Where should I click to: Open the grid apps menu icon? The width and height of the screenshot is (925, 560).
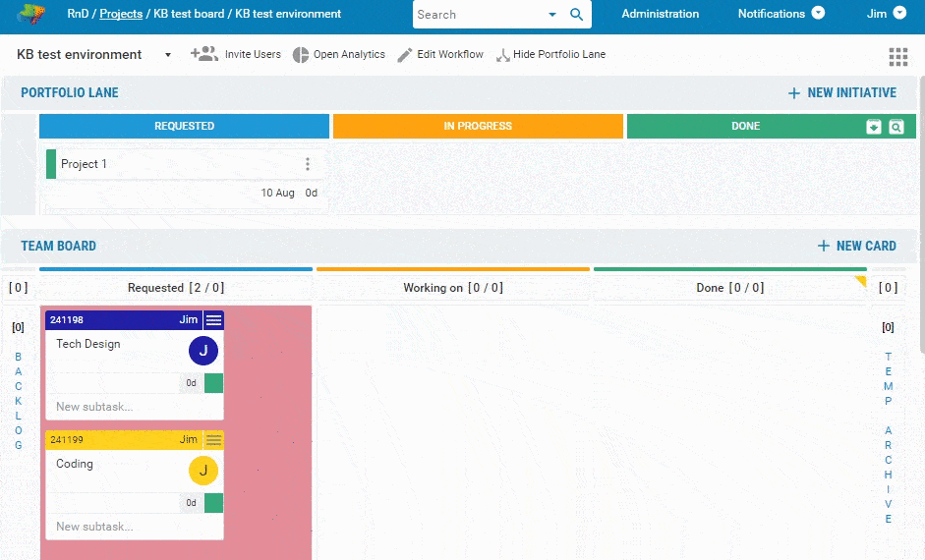[897, 56]
